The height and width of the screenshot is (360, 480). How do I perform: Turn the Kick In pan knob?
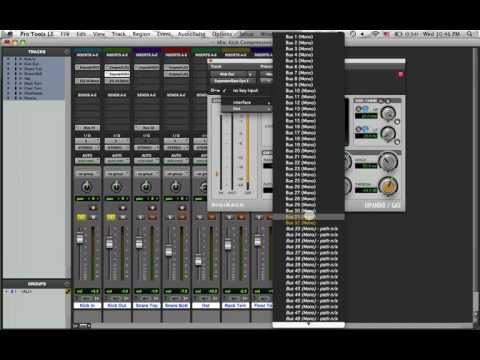[87, 187]
